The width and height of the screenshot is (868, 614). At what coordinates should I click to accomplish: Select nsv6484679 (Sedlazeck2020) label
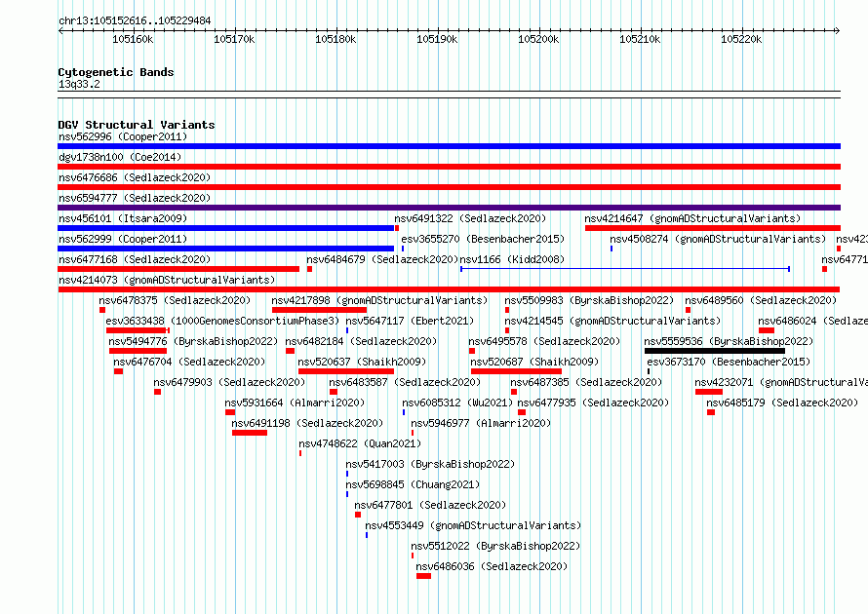(x=382, y=259)
